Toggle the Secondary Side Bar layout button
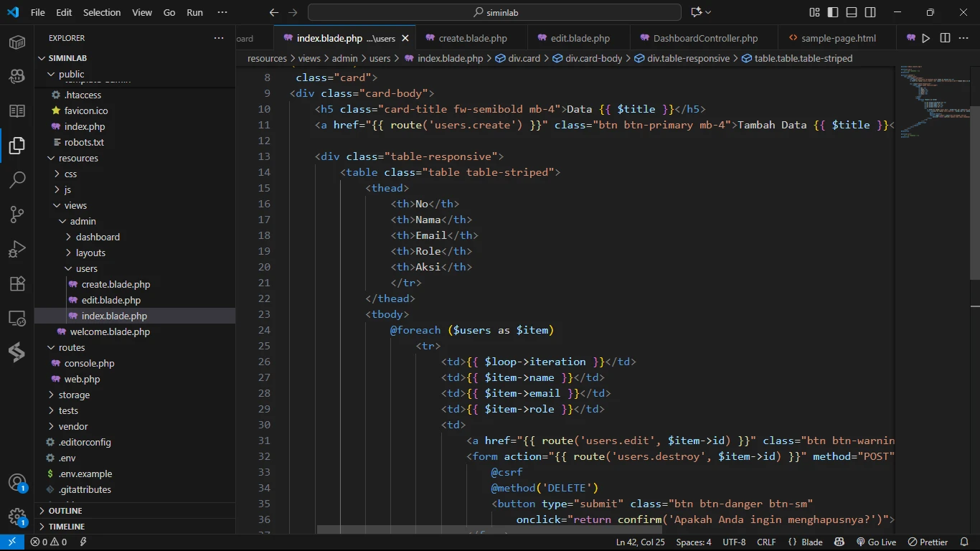This screenshot has height=551, width=980. pos(870,12)
